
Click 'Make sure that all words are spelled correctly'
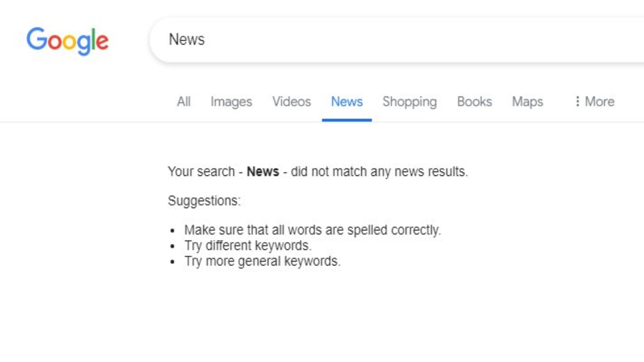[x=312, y=230]
